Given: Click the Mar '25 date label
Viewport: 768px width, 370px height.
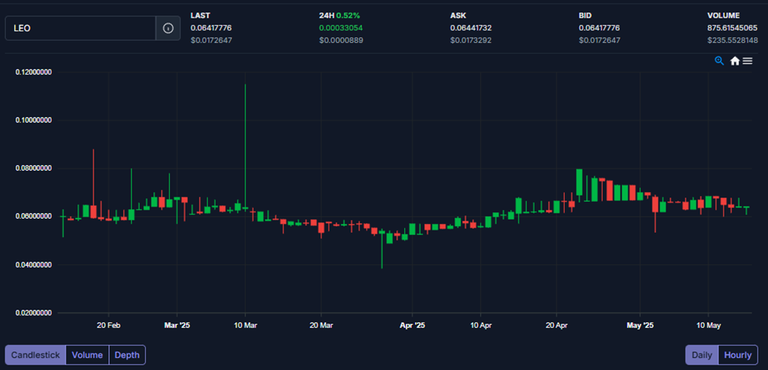Looking at the screenshot, I should [176, 325].
